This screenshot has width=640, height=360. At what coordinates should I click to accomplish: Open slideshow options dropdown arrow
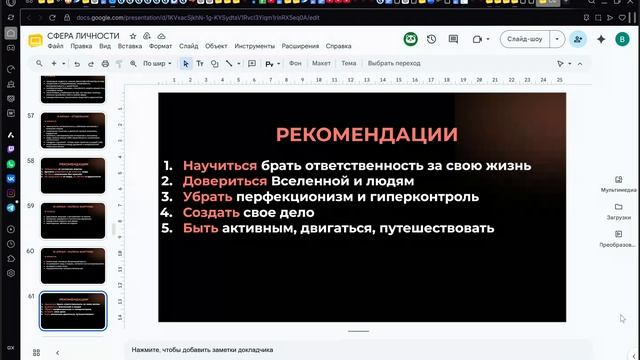coord(557,39)
